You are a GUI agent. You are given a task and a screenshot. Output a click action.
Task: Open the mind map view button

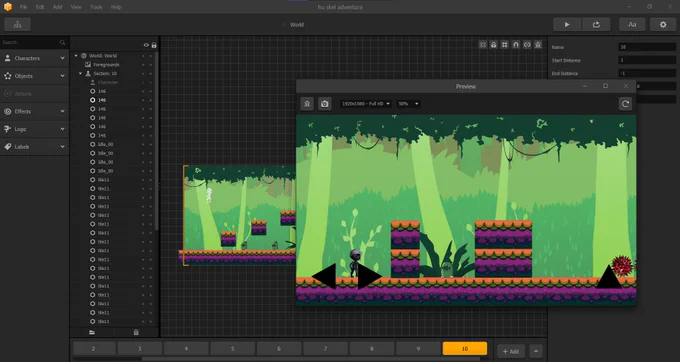17,24
